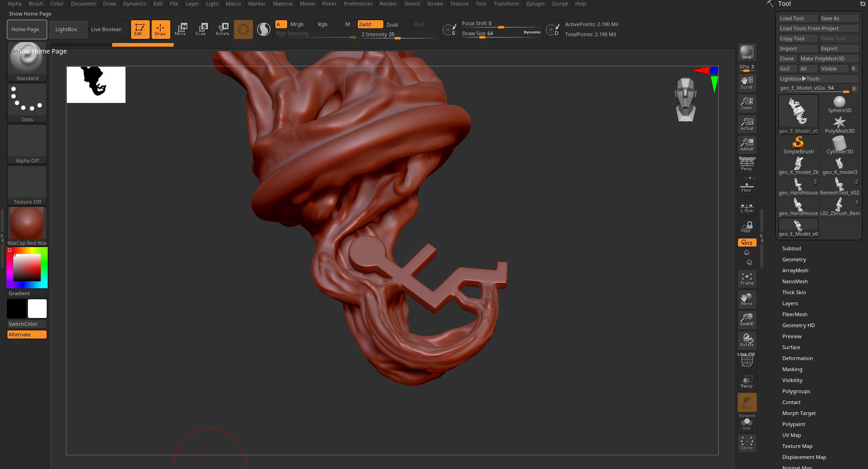Image resolution: width=868 pixels, height=469 pixels.
Task: Click the Zoom canvas icon
Action: pos(747,103)
